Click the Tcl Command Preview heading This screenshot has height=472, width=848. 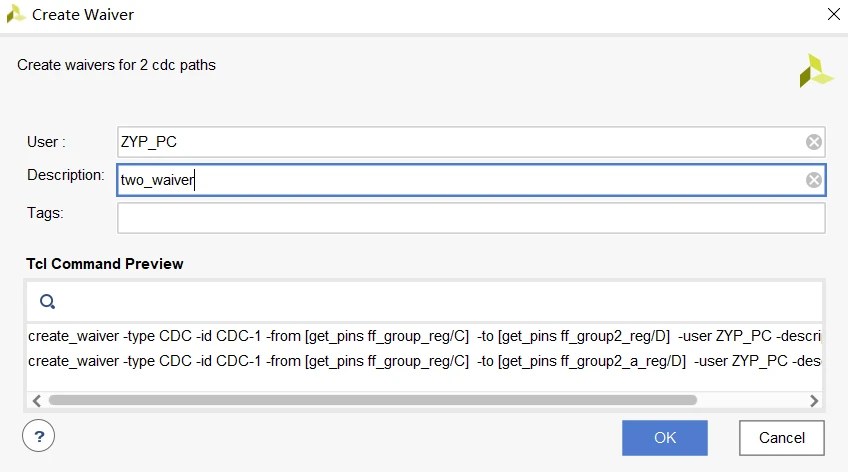pos(105,264)
